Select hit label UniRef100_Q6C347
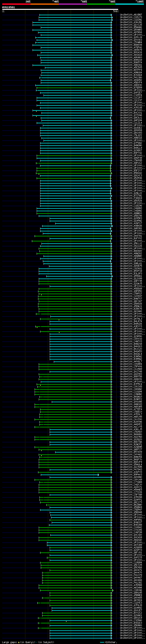The width and height of the screenshot is (146, 644). 131,301
